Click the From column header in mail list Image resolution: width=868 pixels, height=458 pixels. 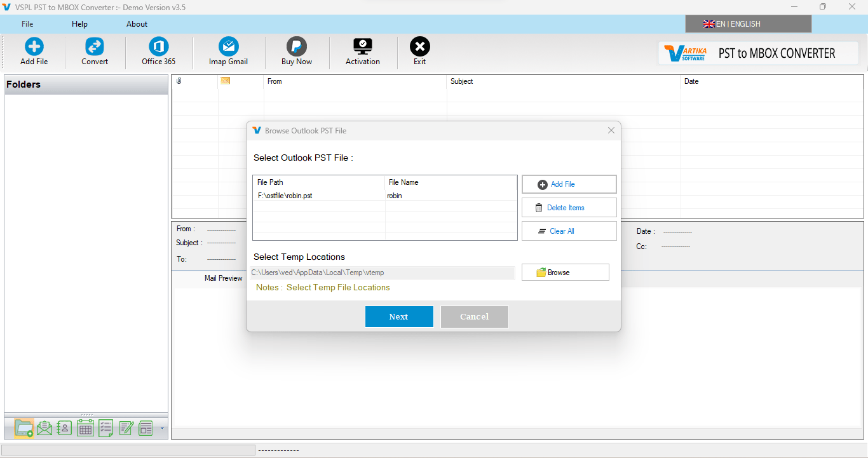tap(355, 81)
